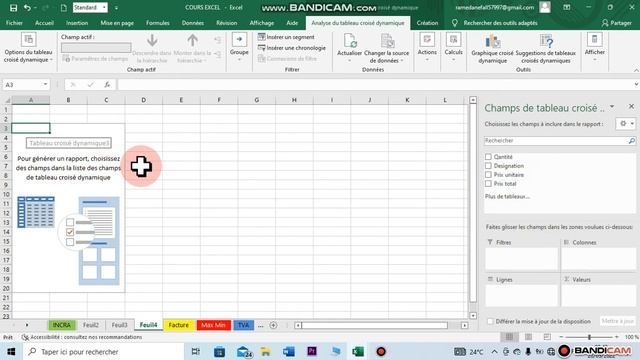This screenshot has height=360, width=640.
Task: Switch to Normal view icon in status bar
Action: point(509,337)
